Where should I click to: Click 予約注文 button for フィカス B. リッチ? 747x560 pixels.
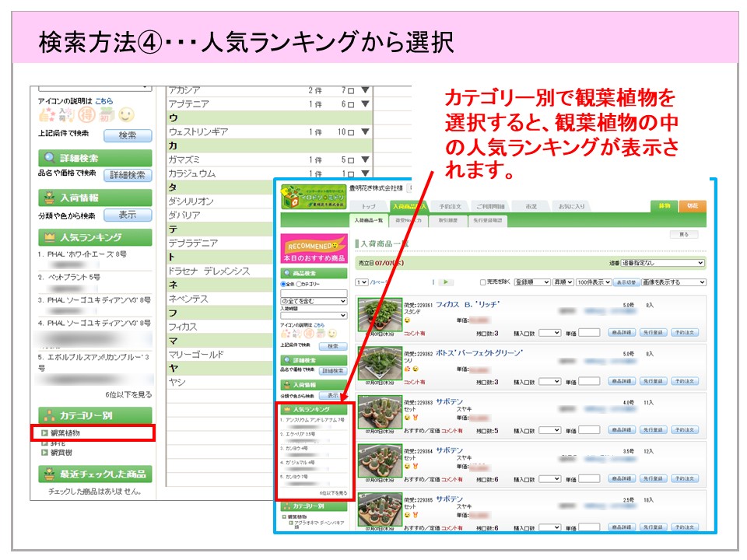[685, 333]
